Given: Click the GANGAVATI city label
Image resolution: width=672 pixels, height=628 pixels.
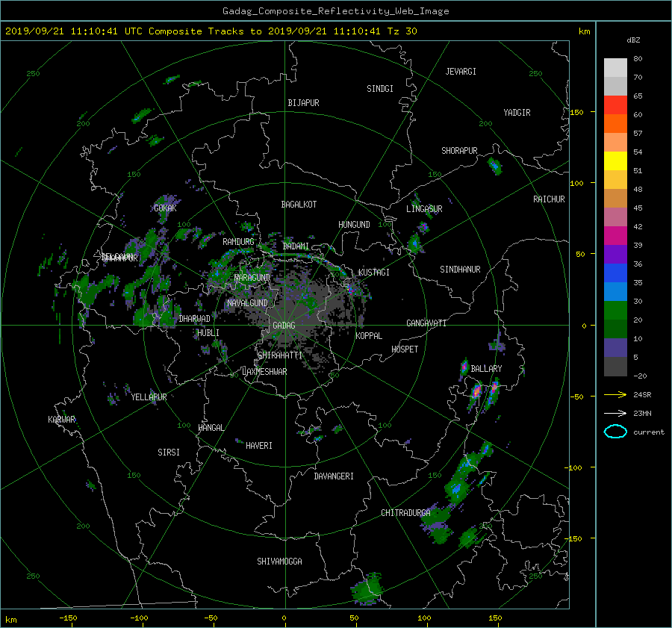Looking at the screenshot, I should pyautogui.click(x=426, y=323).
